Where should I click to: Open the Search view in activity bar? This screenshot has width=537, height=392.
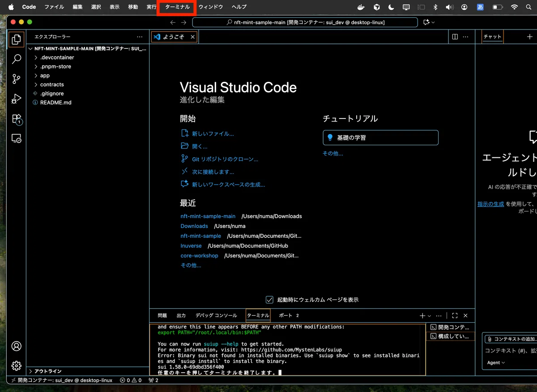point(16,59)
